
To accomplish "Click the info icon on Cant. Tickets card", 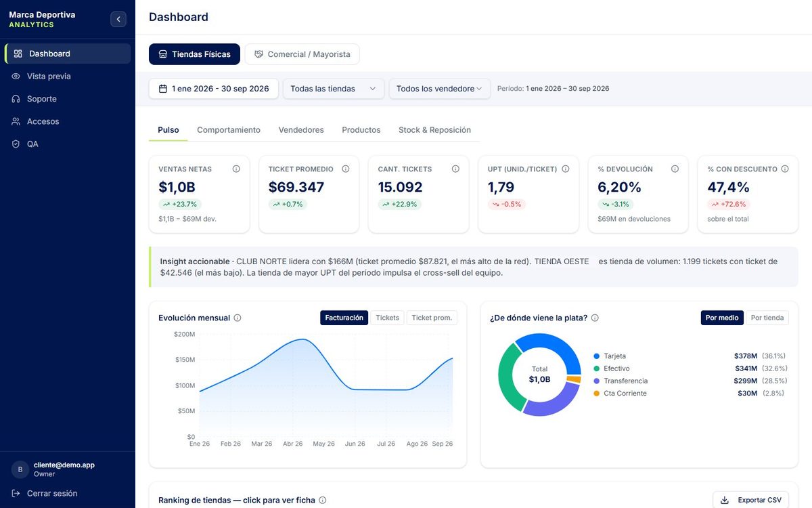I will pos(455,169).
